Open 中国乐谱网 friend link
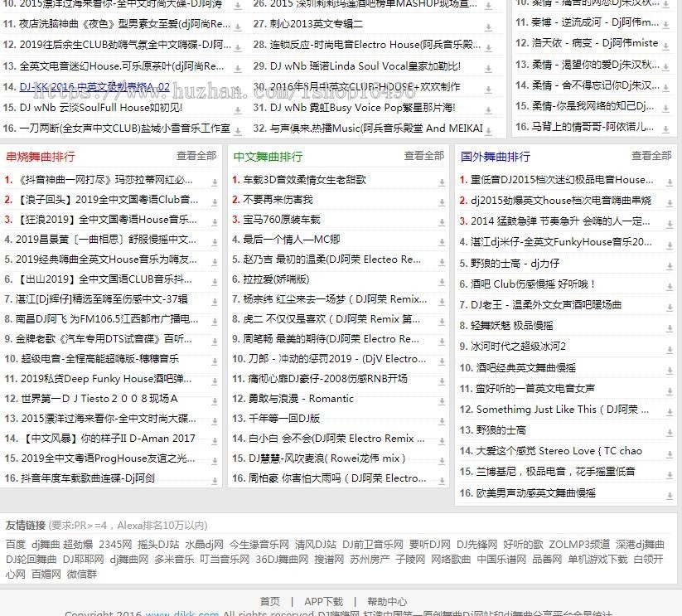The height and width of the screenshot is (616, 682). click(501, 559)
